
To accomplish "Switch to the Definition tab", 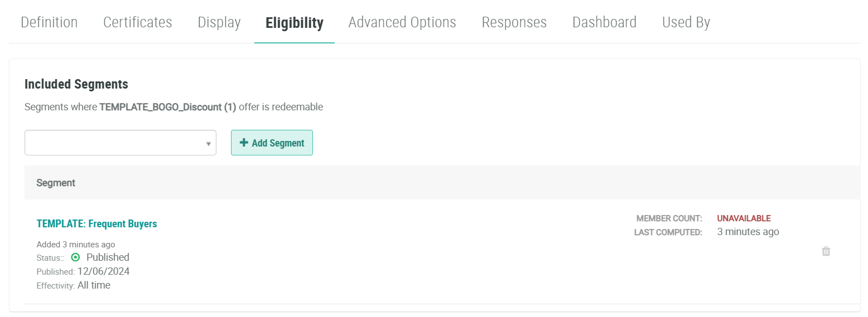I will click(49, 23).
